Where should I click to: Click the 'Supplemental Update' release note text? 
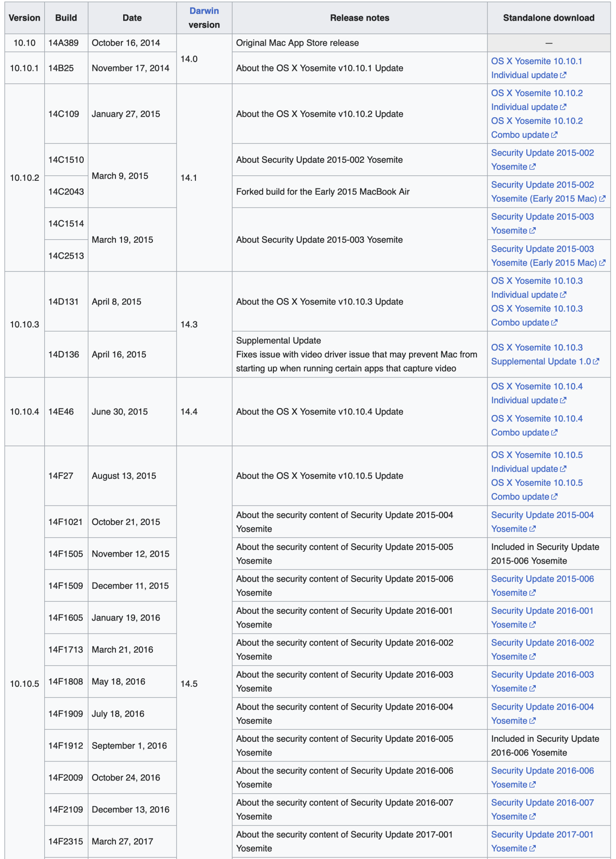click(x=279, y=341)
